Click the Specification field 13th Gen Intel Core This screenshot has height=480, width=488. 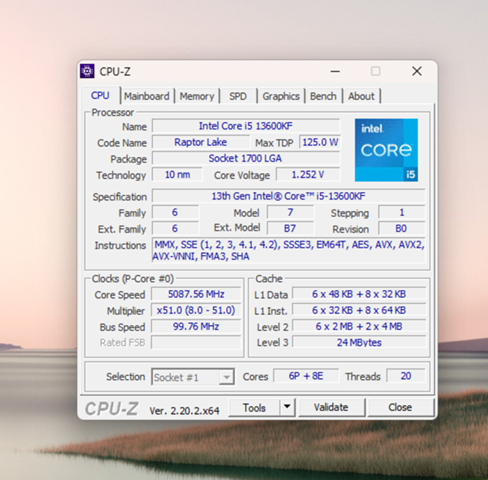click(x=288, y=196)
